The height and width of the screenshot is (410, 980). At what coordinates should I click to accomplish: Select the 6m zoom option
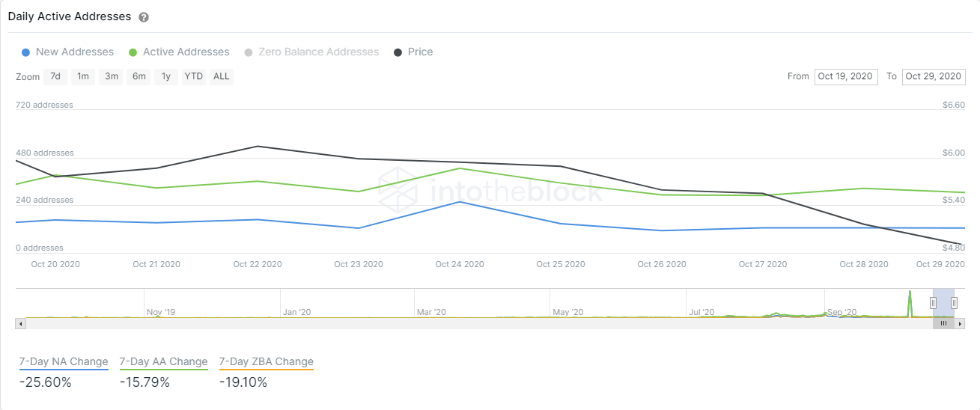[139, 76]
